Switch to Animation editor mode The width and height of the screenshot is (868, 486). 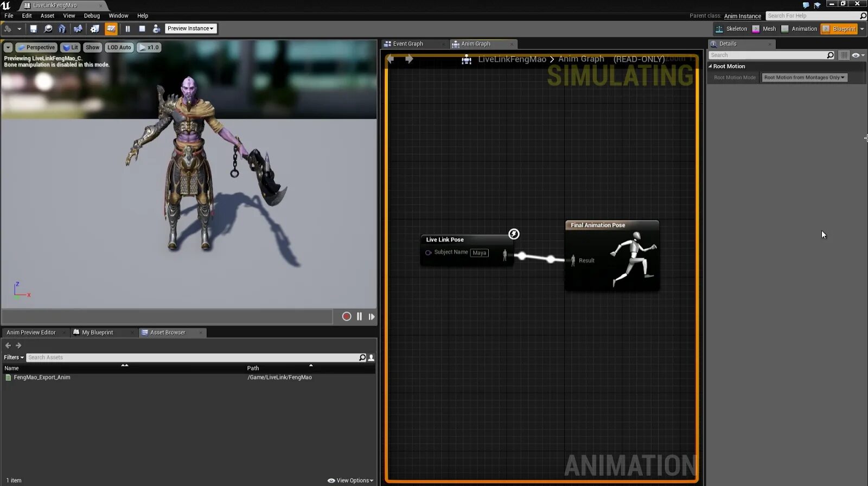click(799, 29)
